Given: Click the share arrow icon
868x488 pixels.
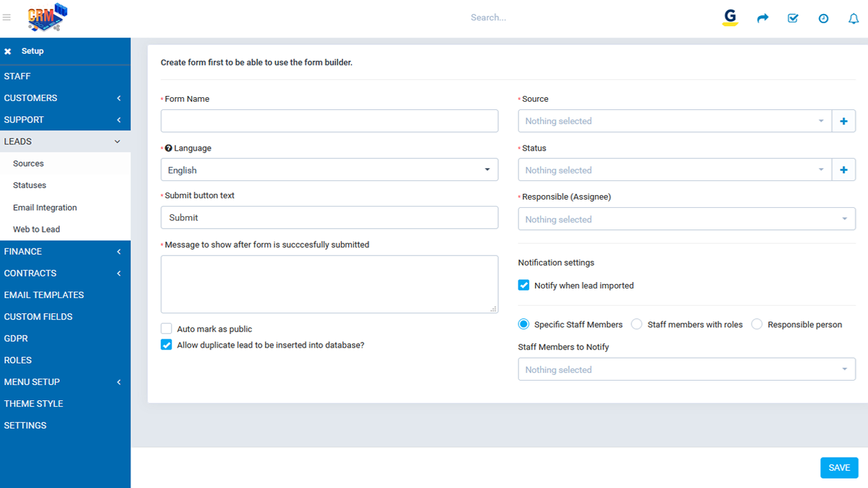Looking at the screenshot, I should click(x=763, y=18).
